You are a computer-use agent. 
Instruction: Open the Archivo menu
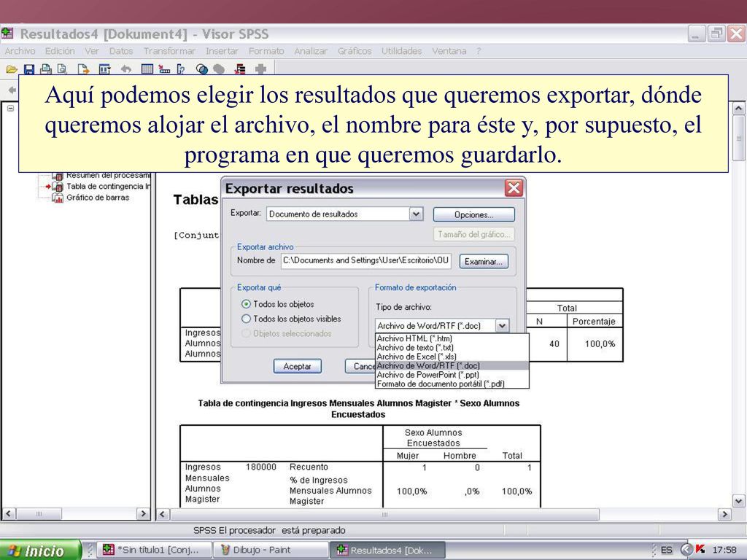(20, 50)
